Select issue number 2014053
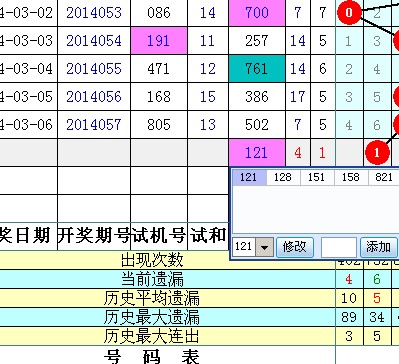 coord(94,13)
